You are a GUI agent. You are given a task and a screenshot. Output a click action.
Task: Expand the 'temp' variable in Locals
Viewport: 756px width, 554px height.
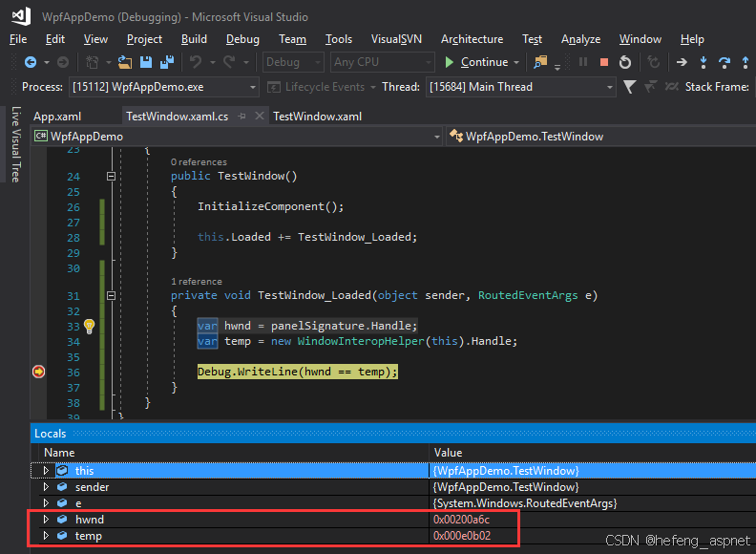tap(46, 536)
